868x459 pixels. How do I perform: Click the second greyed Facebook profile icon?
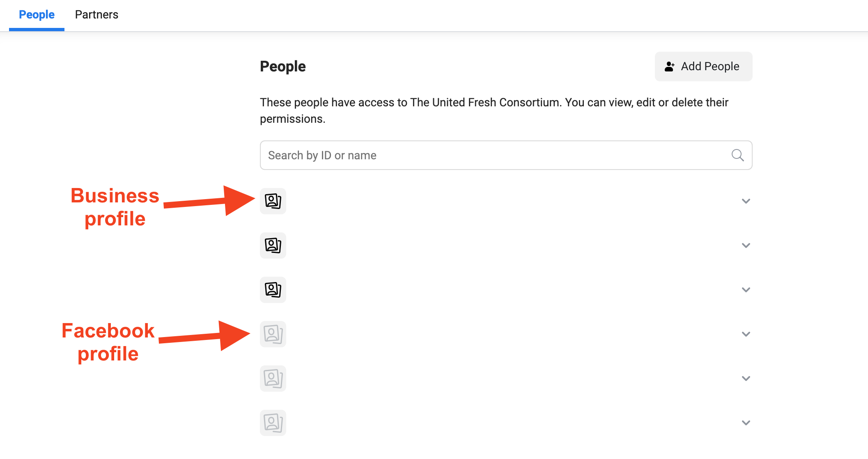click(273, 379)
